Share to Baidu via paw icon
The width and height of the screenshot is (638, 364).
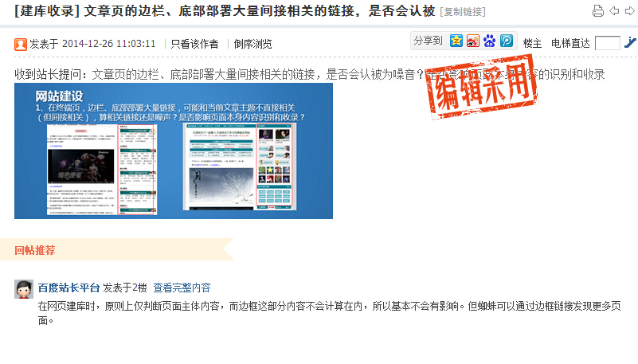coord(490,41)
